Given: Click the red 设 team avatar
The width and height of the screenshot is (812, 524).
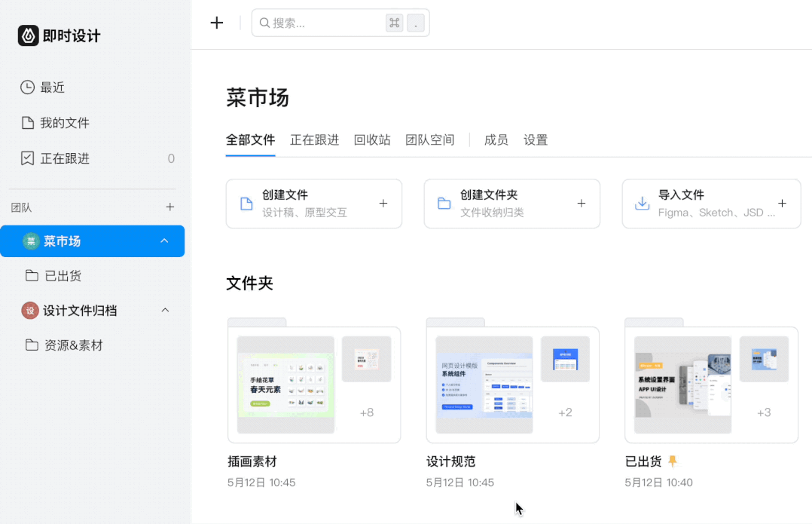Looking at the screenshot, I should [30, 311].
